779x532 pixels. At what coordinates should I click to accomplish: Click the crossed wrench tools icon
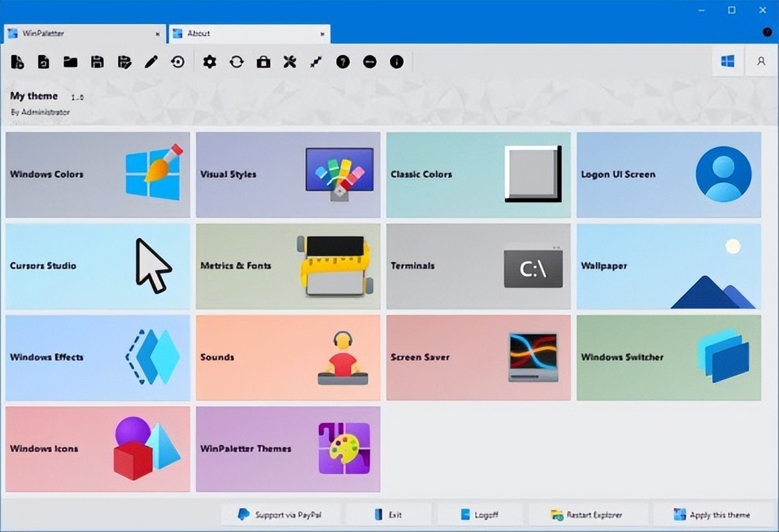[290, 62]
